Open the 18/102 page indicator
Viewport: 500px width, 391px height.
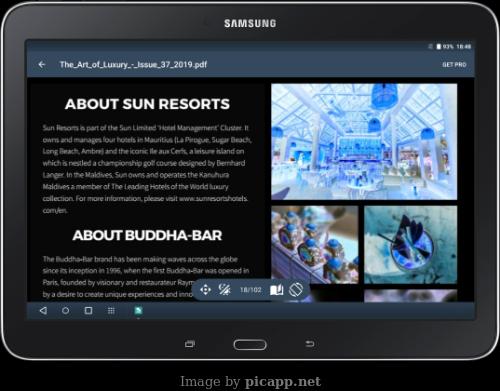[x=251, y=290]
